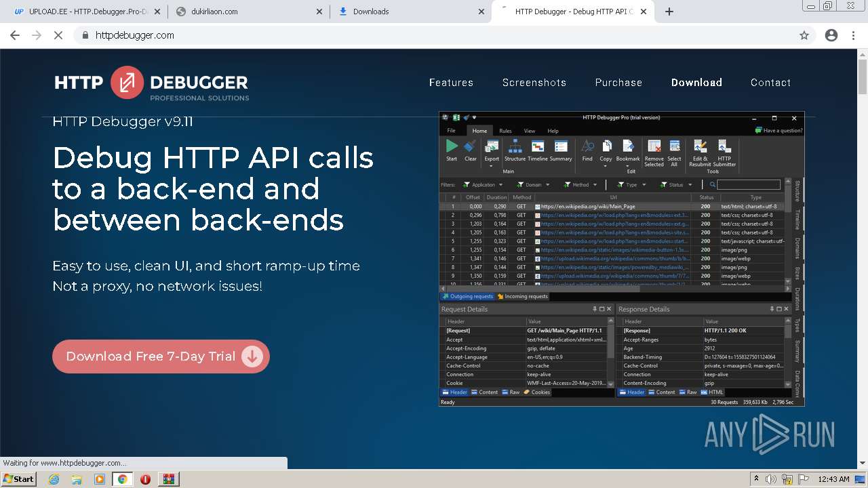Click Download Free 7-Day Trial button
This screenshot has height=488, width=868.
tap(161, 357)
